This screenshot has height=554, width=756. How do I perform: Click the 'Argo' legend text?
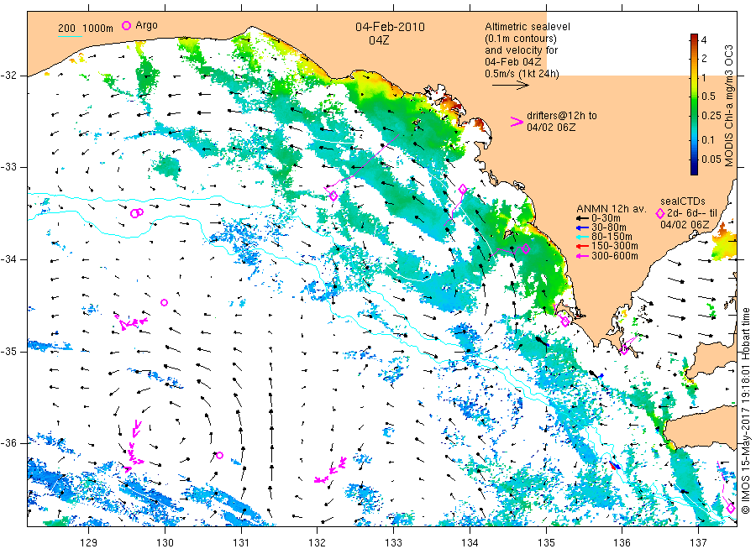pos(146,25)
